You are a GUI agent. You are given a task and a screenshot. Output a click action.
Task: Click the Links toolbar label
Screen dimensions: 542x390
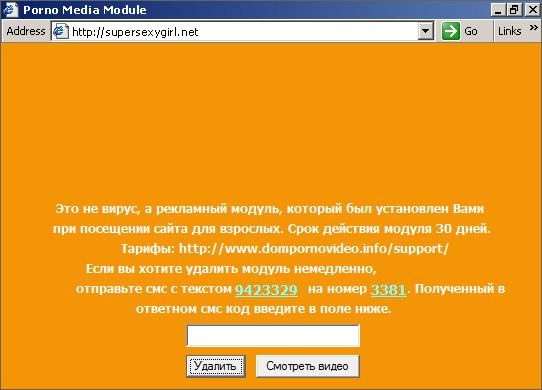[510, 31]
